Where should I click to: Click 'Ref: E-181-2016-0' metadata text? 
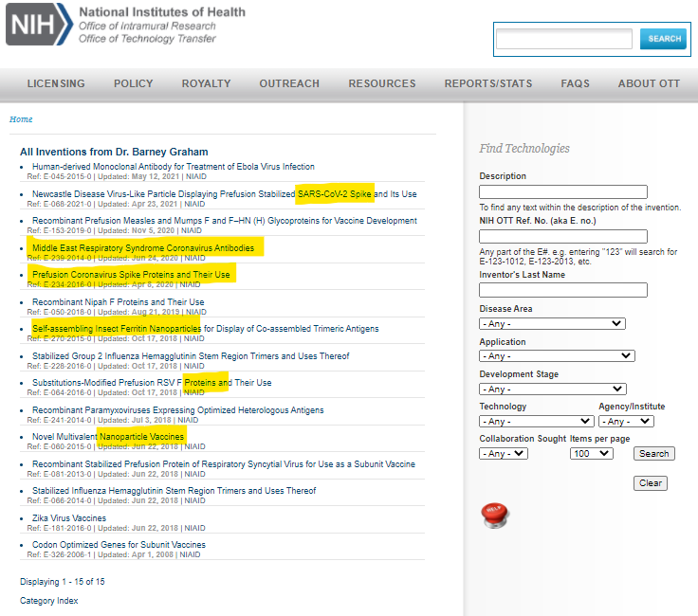(59, 528)
